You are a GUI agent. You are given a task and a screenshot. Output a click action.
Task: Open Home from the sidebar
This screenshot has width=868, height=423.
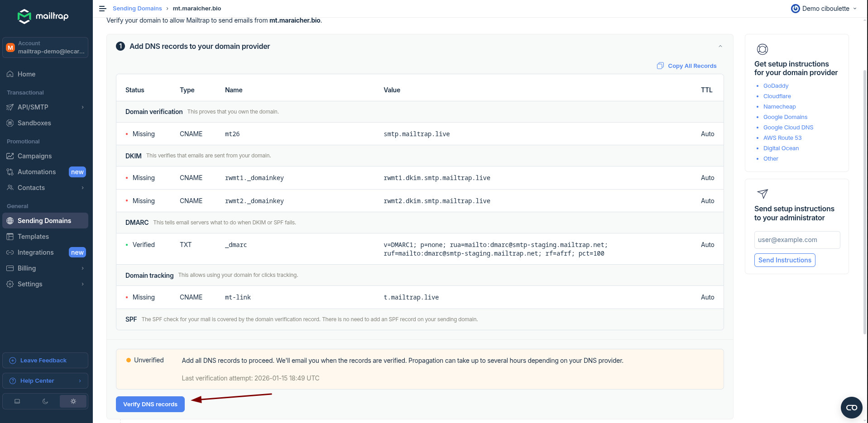[26, 74]
